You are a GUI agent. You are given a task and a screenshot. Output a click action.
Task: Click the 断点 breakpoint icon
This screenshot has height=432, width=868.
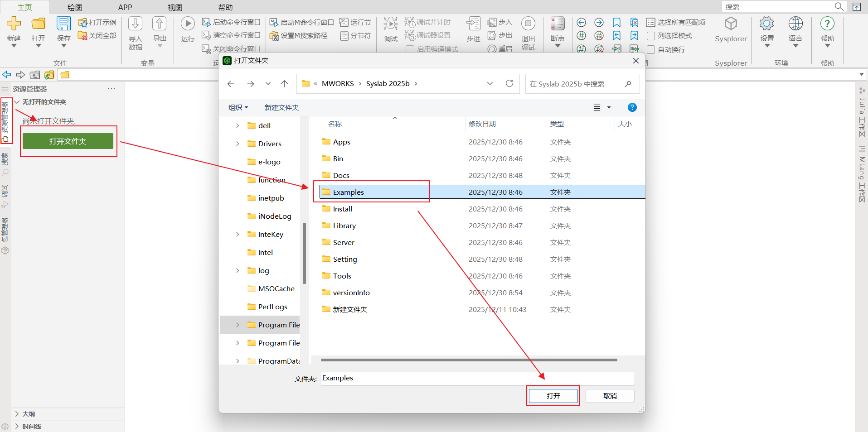(x=558, y=24)
